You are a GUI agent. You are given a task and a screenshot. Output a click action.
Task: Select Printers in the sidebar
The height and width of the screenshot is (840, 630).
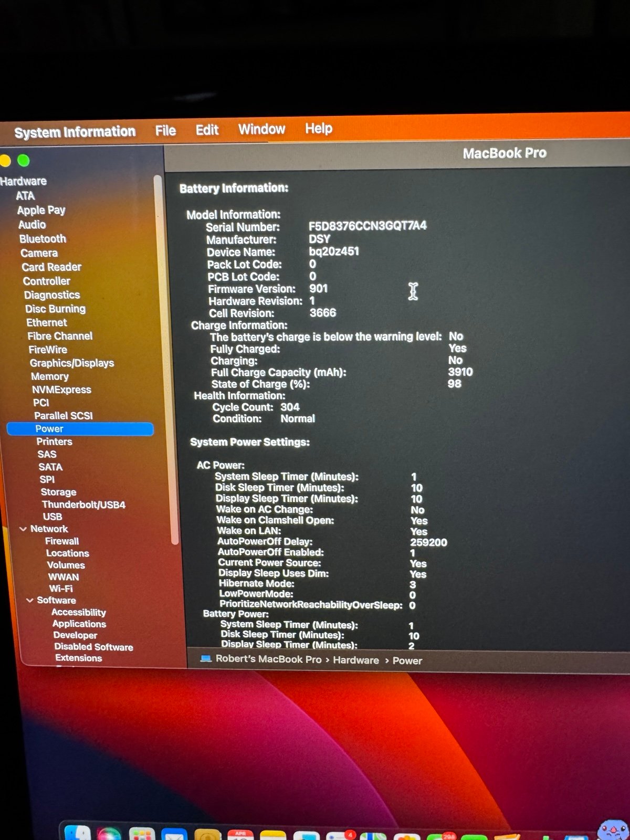(54, 442)
